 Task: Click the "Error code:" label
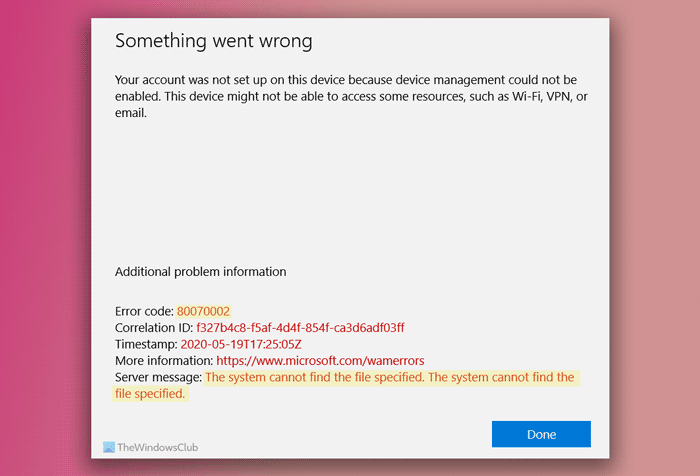tap(145, 312)
